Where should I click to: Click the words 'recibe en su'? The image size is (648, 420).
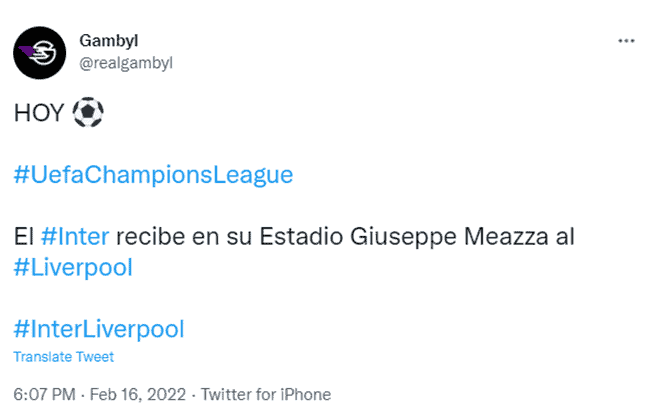click(184, 237)
